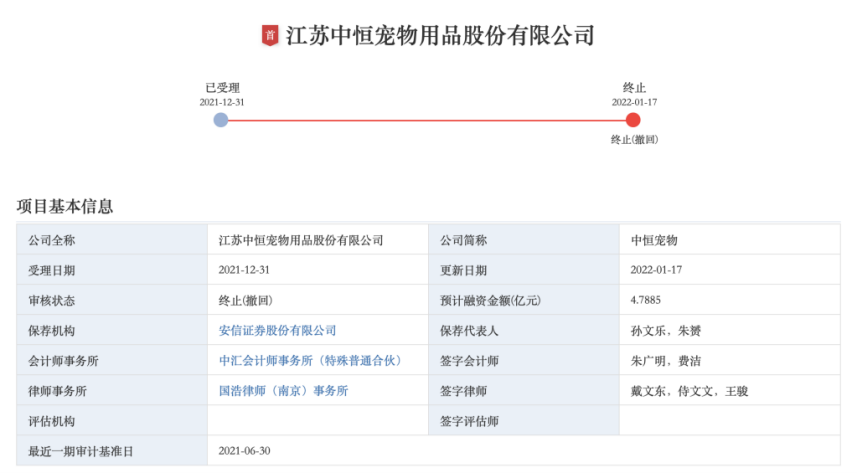Viewport: 857px width, 473px height.
Task: Click the 保荐代表人 label cell
Action: 524,330
